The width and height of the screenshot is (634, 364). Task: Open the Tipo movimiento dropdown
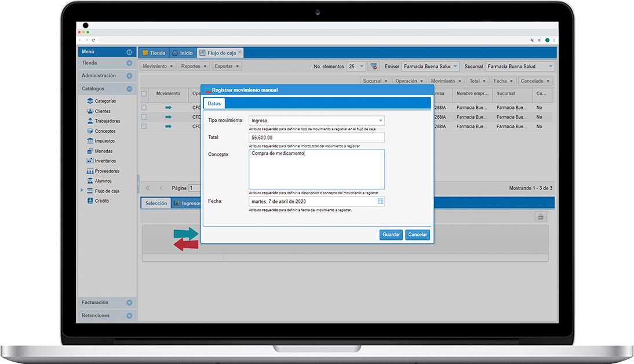tap(380, 121)
